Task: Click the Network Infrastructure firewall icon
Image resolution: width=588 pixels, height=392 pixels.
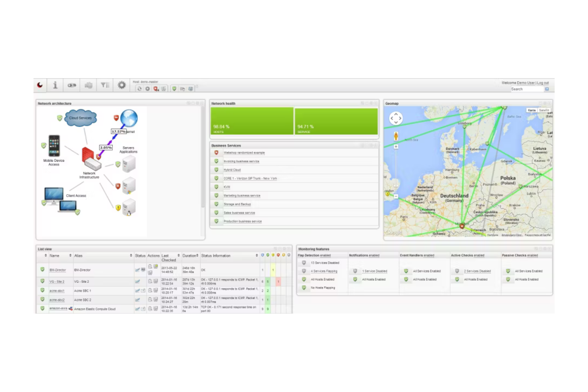Action: tap(91, 159)
